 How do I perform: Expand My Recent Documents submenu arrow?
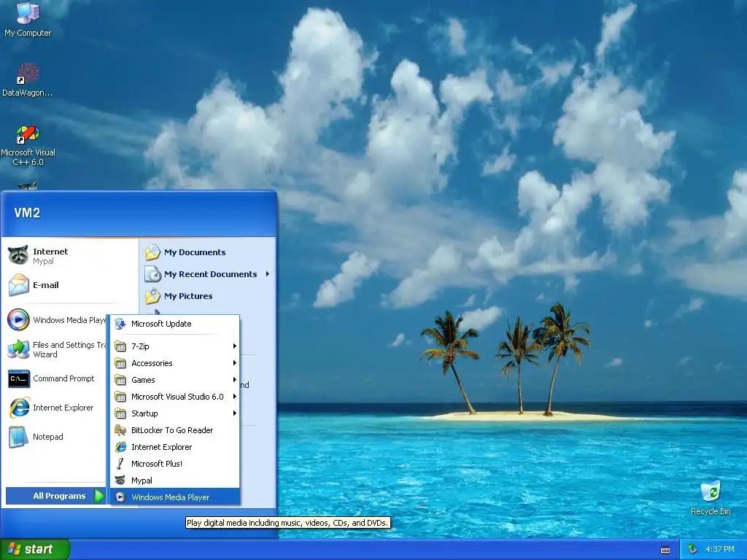pos(268,274)
